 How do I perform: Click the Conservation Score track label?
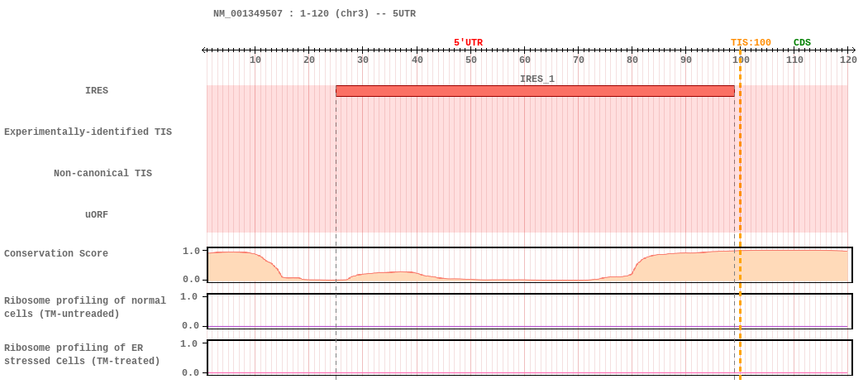tap(56, 254)
